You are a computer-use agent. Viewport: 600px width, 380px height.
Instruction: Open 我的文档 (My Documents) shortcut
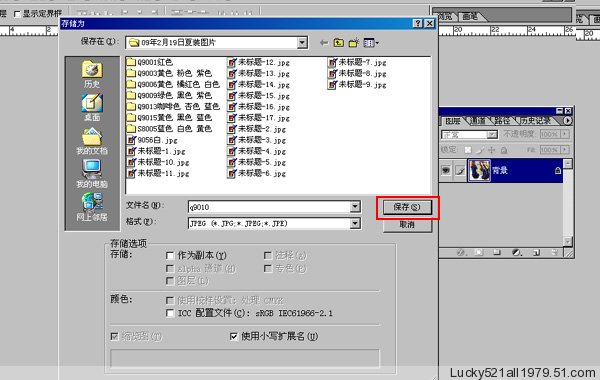click(x=92, y=141)
